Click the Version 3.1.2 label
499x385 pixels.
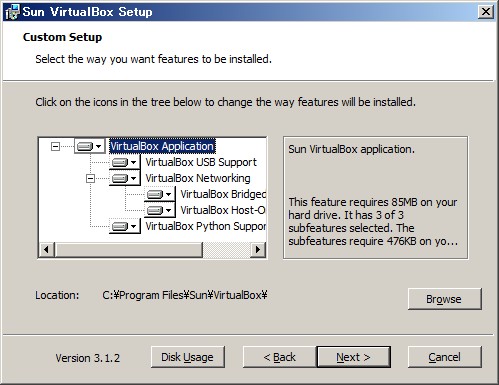tap(88, 358)
